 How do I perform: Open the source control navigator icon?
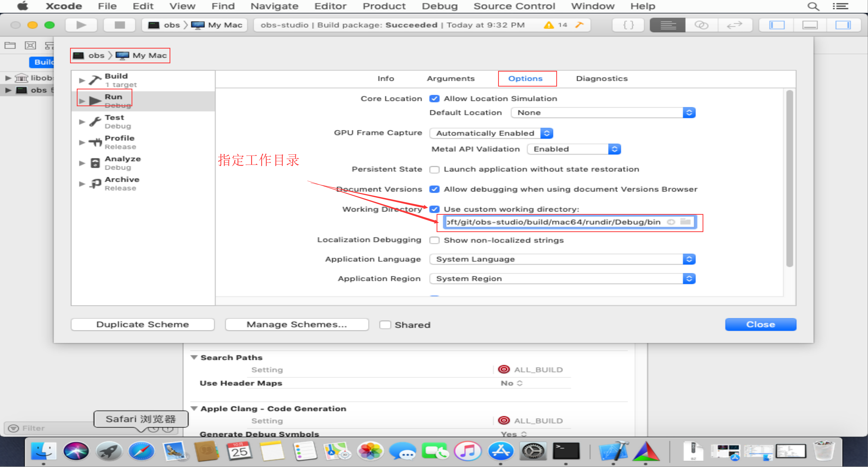pyautogui.click(x=30, y=45)
